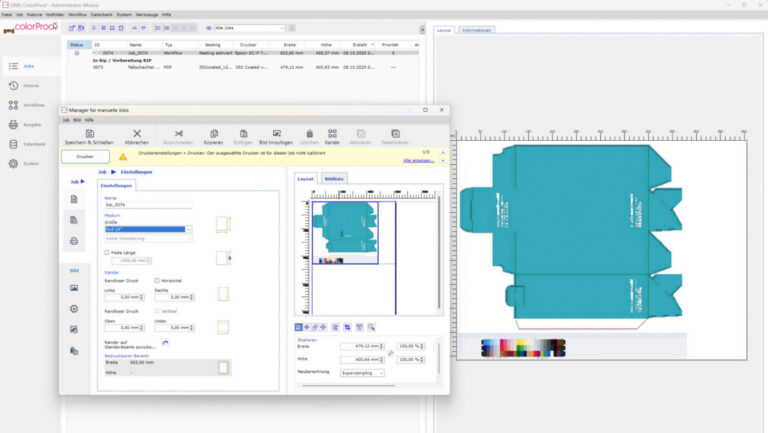This screenshot has width=768, height=433.
Task: Enable the Horizontal borderless print checkbox
Action: point(157,281)
